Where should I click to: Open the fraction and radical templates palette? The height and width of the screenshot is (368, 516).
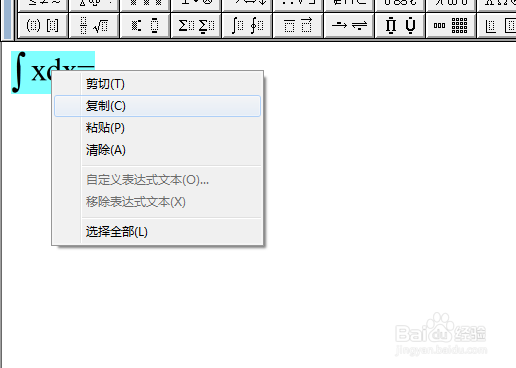94,25
